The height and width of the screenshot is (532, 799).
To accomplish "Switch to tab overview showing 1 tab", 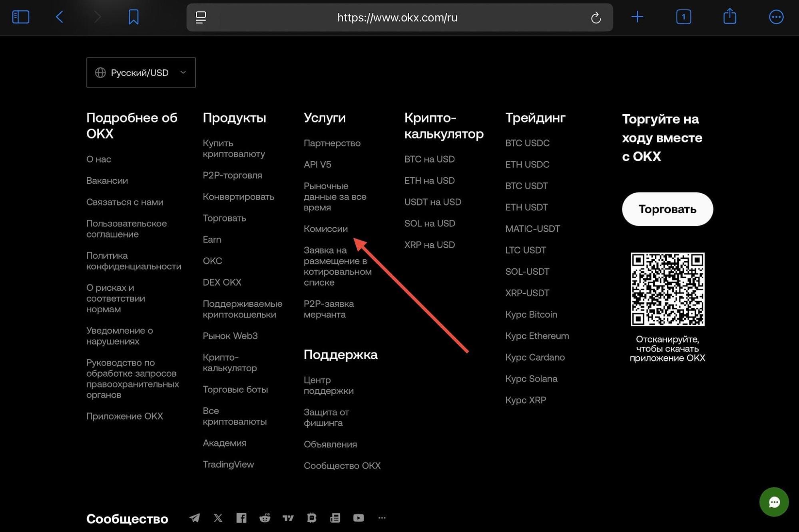I will [x=683, y=17].
